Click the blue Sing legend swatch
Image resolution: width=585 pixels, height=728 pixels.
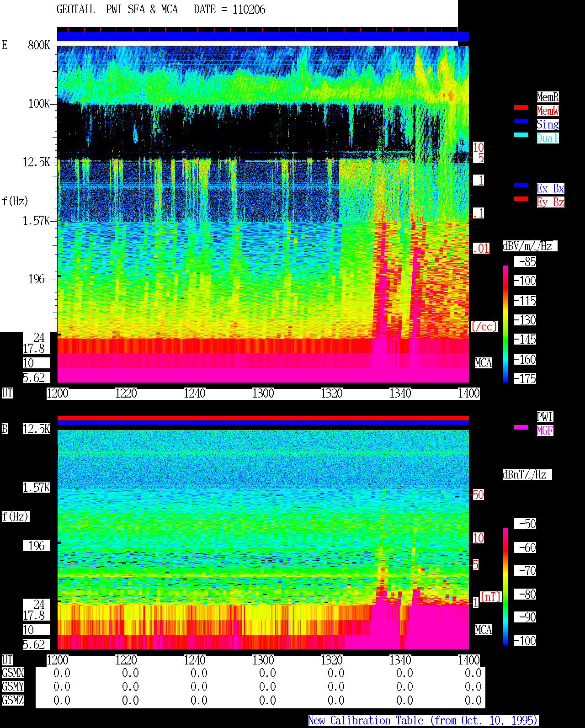coord(521,121)
